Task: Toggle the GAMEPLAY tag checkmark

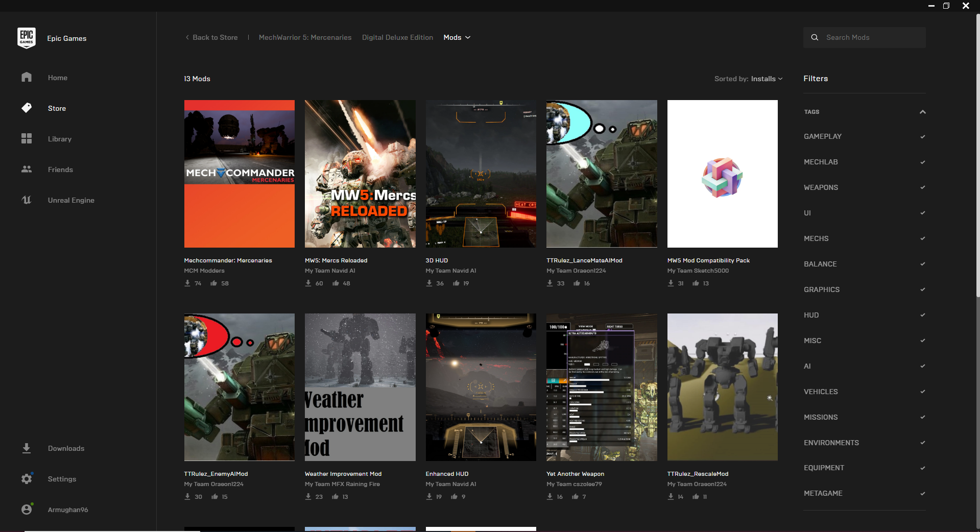Action: (x=922, y=136)
